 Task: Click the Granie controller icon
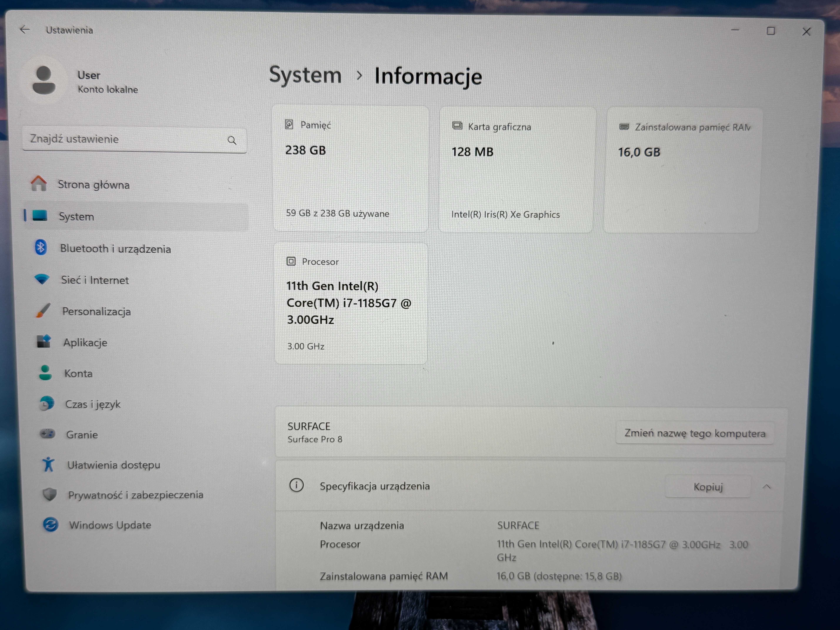(47, 434)
